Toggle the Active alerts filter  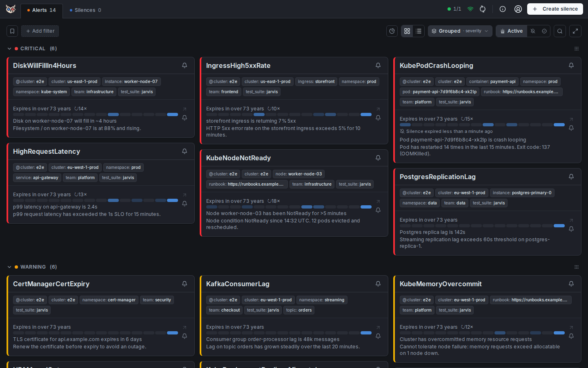[x=511, y=31]
